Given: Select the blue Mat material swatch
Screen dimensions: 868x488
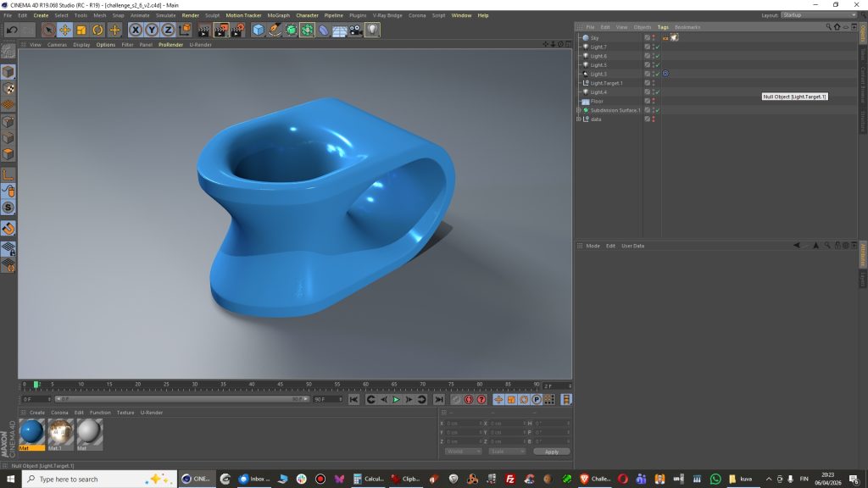Looking at the screenshot, I should 31,433.
